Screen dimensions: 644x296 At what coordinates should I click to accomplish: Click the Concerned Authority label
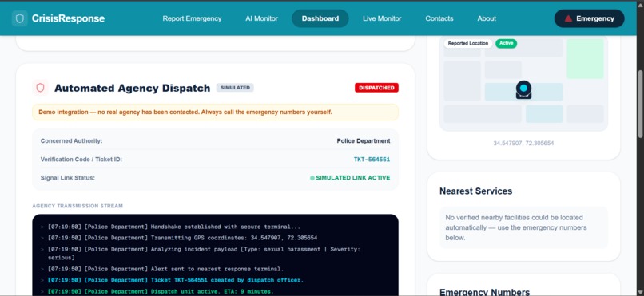coord(71,141)
